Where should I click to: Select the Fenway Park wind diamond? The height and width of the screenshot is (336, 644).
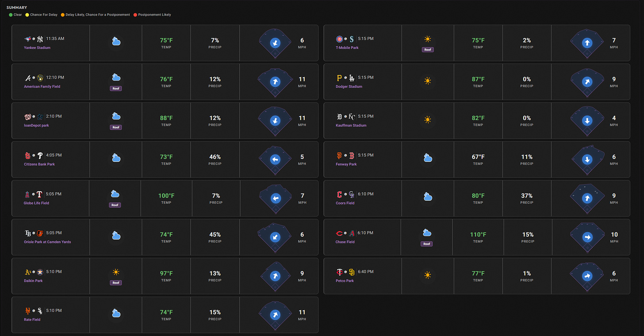pos(587,159)
